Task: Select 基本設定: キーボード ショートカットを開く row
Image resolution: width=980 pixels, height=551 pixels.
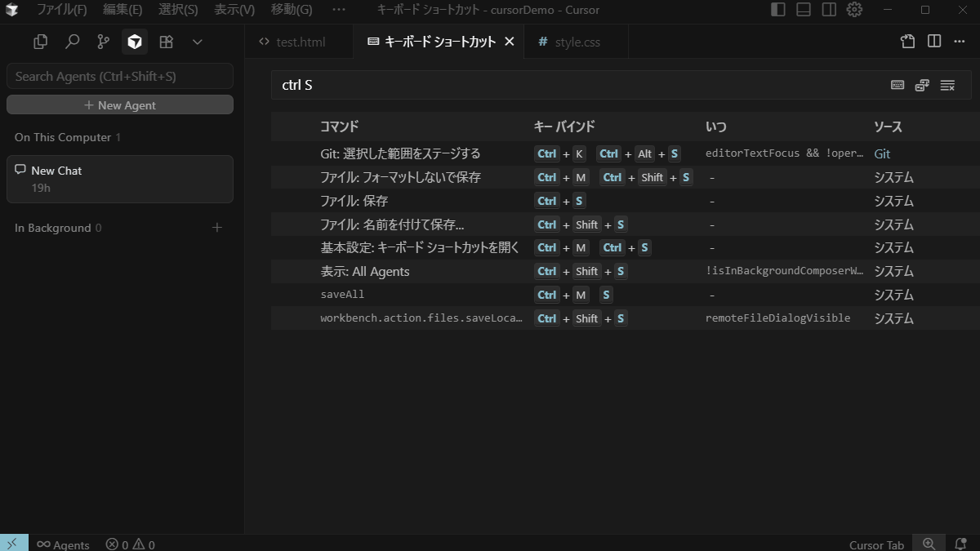Action: click(626, 247)
